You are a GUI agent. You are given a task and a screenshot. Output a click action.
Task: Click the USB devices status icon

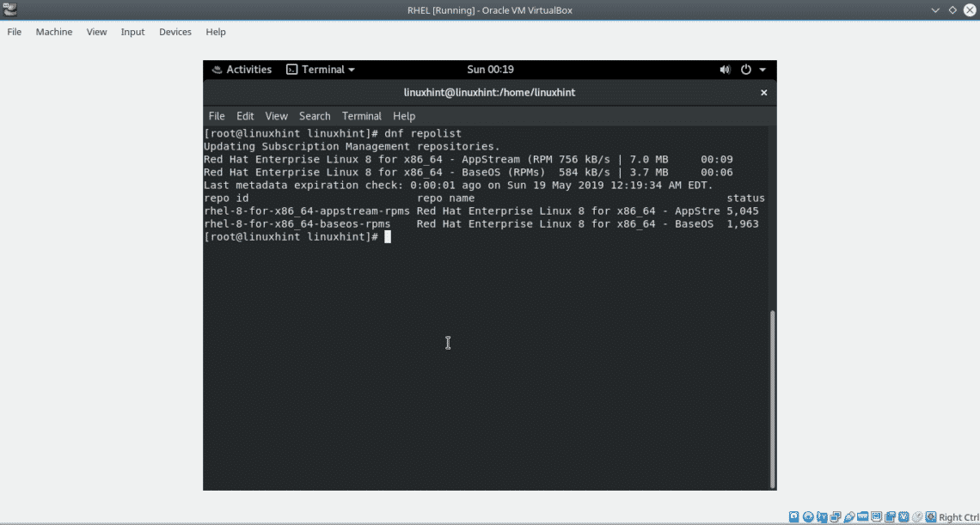pos(849,517)
